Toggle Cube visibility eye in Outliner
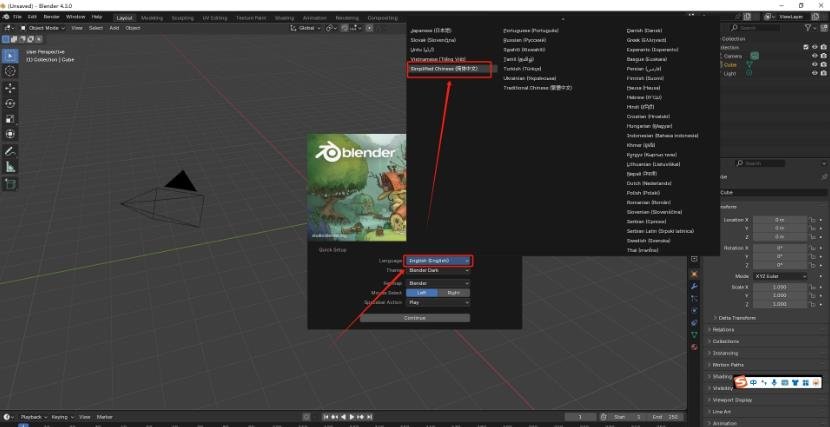 click(815, 65)
